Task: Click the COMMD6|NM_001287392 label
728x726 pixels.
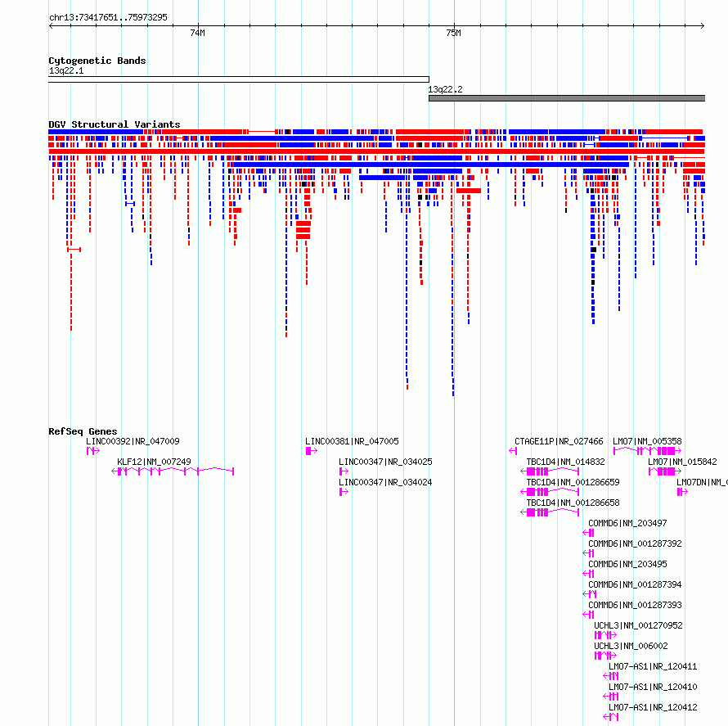Action: click(635, 543)
